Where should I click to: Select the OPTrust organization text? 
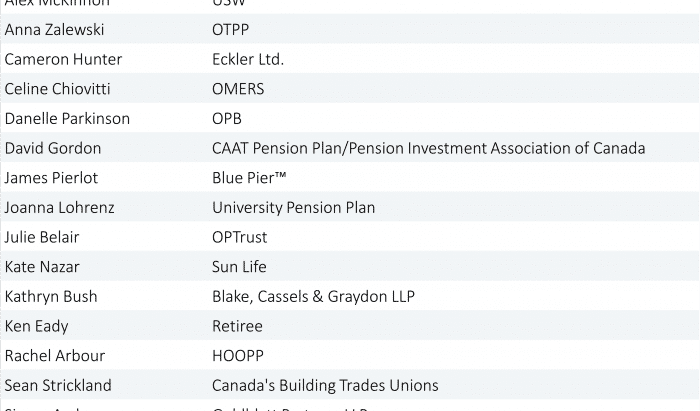pyautogui.click(x=239, y=237)
